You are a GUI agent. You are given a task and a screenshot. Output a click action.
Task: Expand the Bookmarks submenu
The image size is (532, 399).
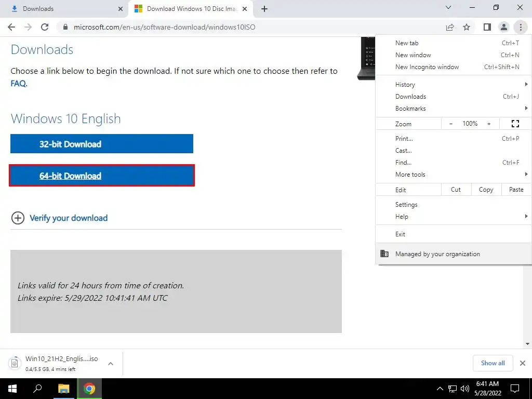click(x=454, y=109)
